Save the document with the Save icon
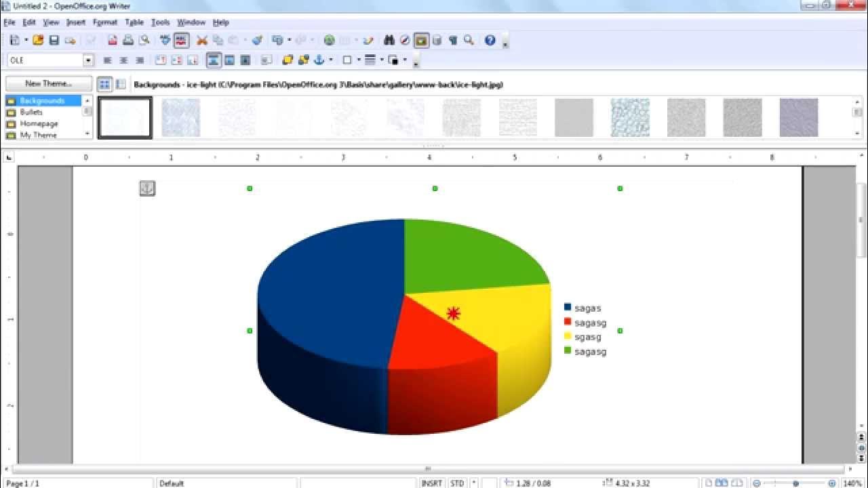The width and height of the screenshot is (868, 488). click(x=54, y=40)
